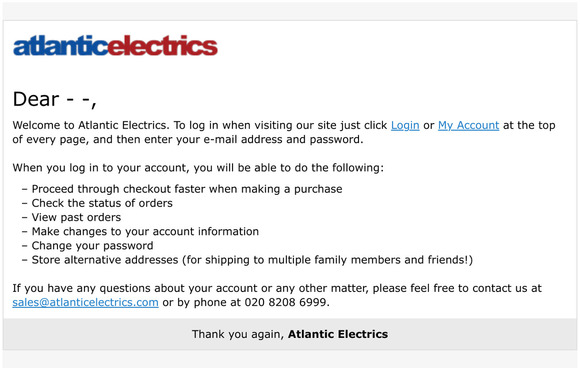Open the My Account link

coord(468,125)
